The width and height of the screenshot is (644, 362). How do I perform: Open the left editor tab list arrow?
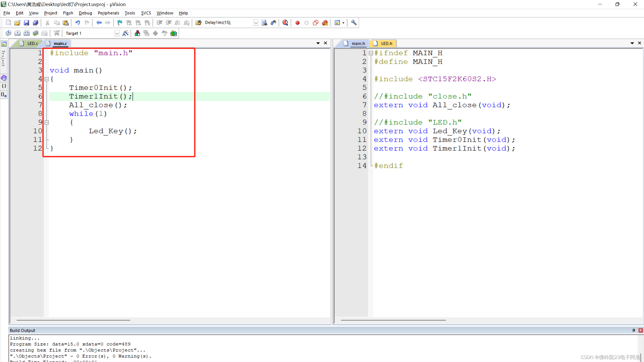pos(318,43)
